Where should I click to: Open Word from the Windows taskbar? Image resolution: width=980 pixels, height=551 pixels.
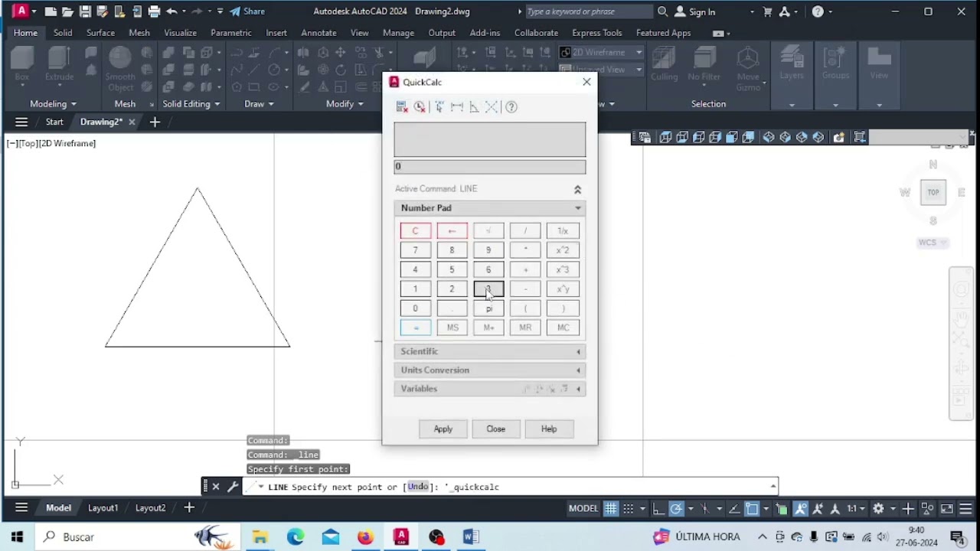pyautogui.click(x=471, y=537)
